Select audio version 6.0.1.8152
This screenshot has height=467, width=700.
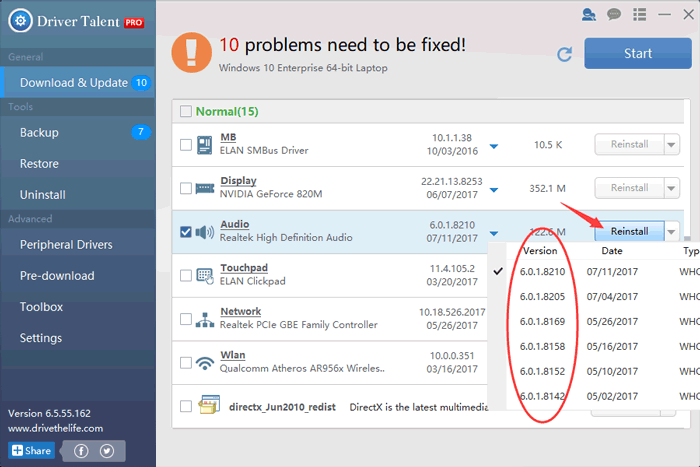(x=542, y=371)
